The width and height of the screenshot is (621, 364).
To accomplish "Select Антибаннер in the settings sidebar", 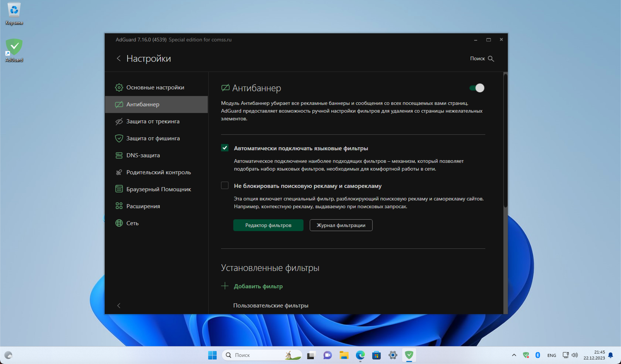I will point(156,104).
